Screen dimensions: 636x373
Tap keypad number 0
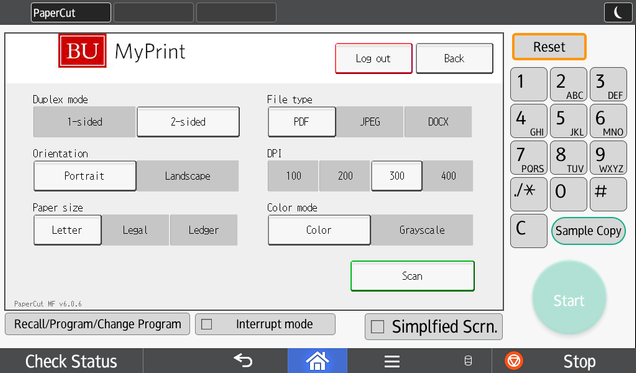point(568,194)
